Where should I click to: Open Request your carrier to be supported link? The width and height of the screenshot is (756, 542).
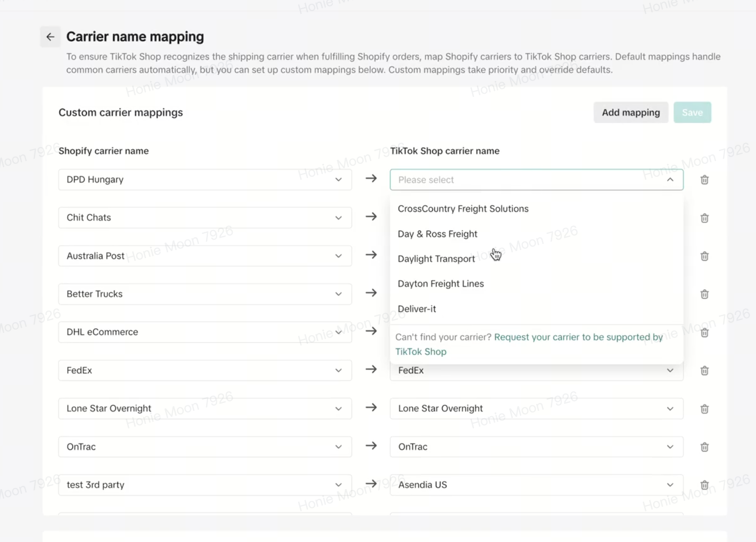(578, 337)
